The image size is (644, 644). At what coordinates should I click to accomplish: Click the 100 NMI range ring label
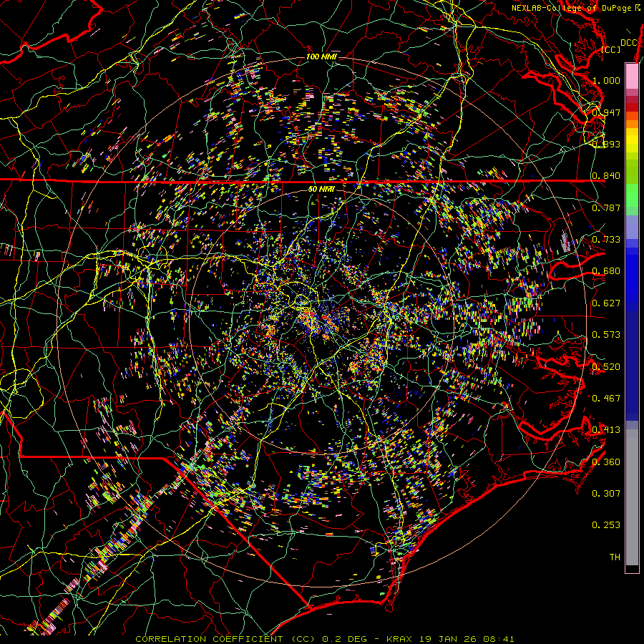[x=321, y=57]
